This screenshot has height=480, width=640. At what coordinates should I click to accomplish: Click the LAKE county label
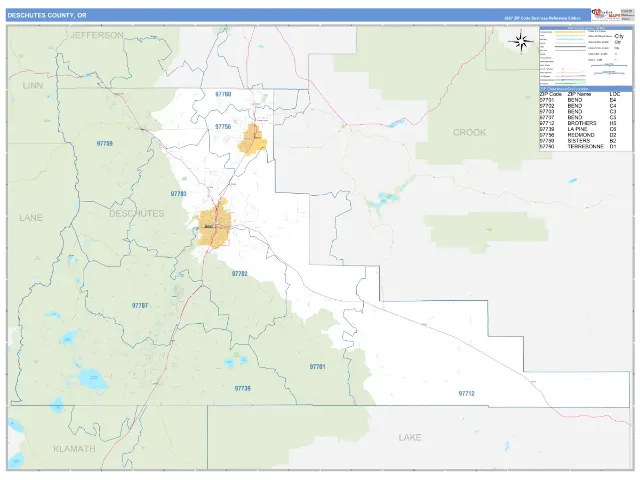pyautogui.click(x=409, y=438)
